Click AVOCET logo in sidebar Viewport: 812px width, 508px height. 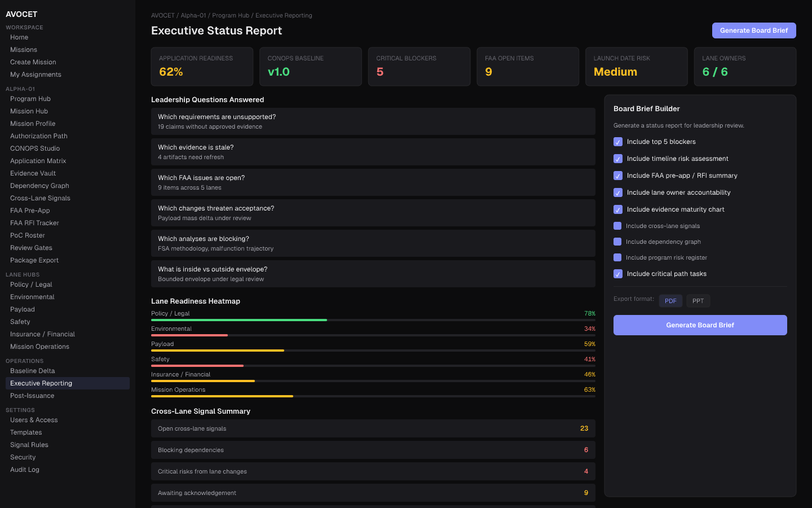[x=21, y=14]
